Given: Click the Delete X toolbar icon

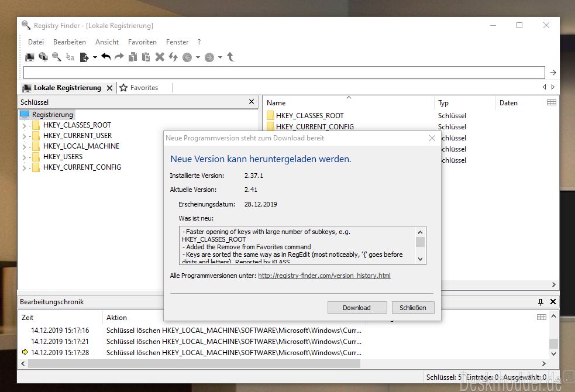Looking at the screenshot, I should tap(160, 57).
